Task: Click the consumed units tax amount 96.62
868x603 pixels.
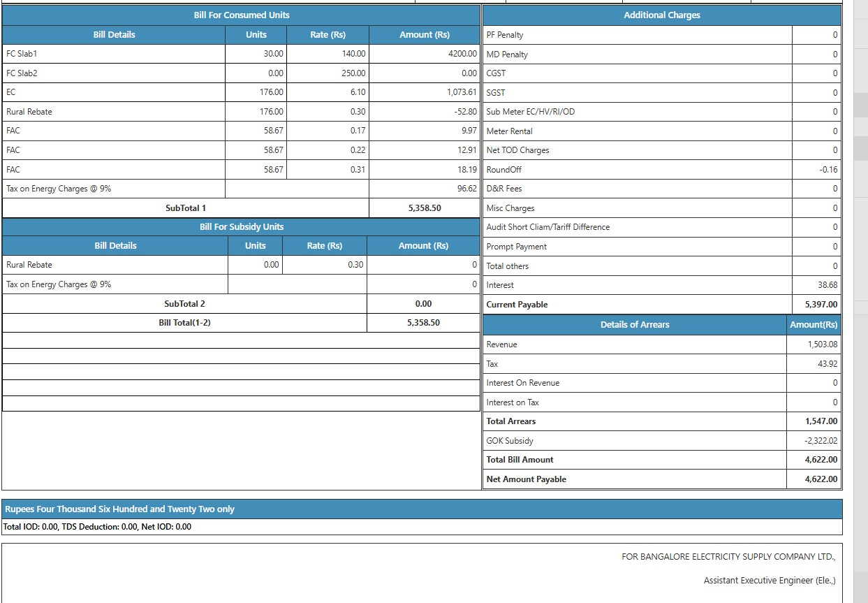Action: pyautogui.click(x=467, y=189)
